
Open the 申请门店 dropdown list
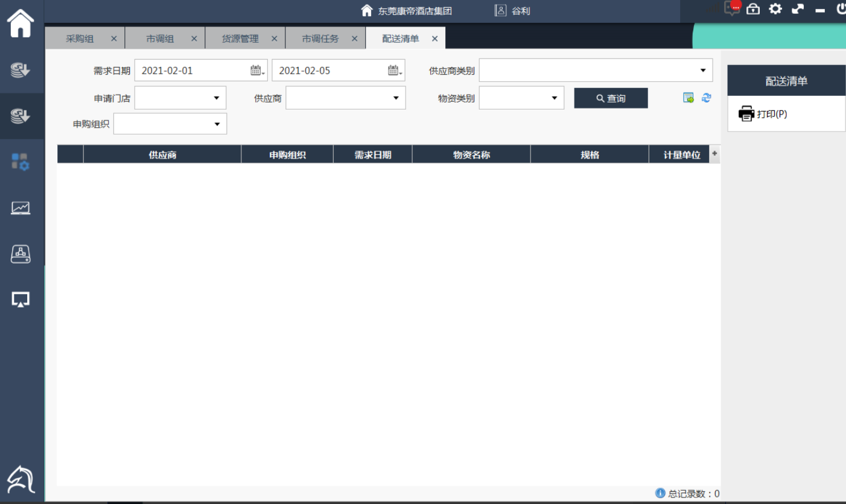tap(216, 98)
